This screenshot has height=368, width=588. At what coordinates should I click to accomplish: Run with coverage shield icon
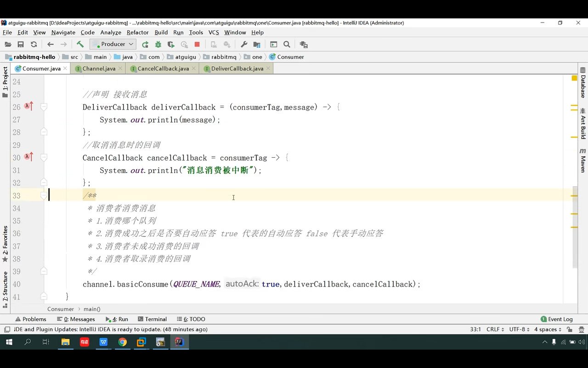click(171, 45)
